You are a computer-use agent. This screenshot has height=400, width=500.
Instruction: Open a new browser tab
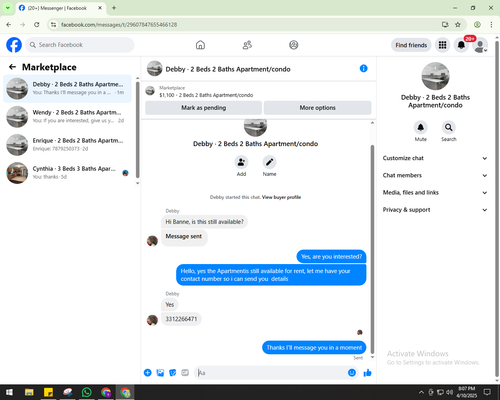(x=114, y=8)
